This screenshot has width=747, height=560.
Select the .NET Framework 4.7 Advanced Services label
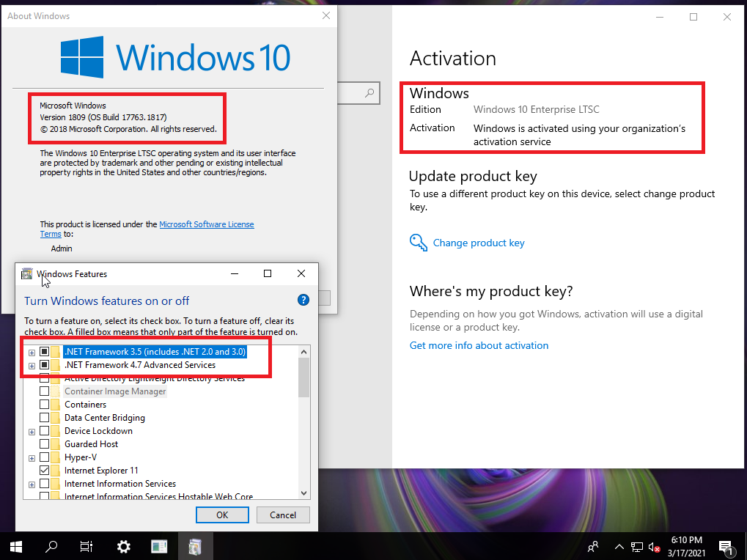(x=140, y=365)
